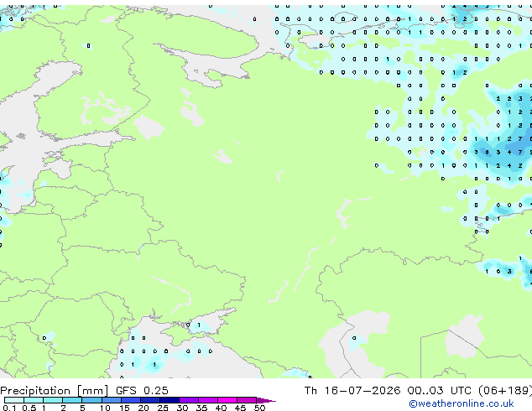532x411 pixels.
Task: Select legend swatch between 1 and 2
Action: (53, 400)
